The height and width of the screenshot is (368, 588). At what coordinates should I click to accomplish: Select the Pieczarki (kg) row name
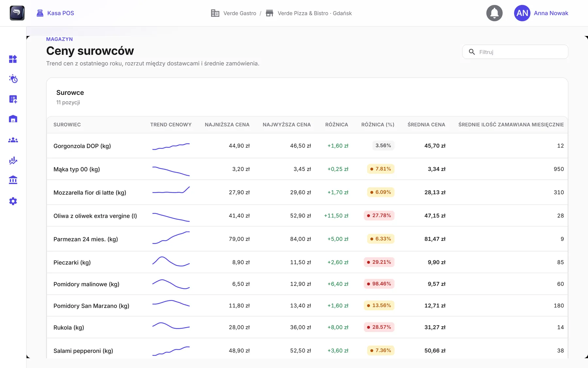click(72, 262)
